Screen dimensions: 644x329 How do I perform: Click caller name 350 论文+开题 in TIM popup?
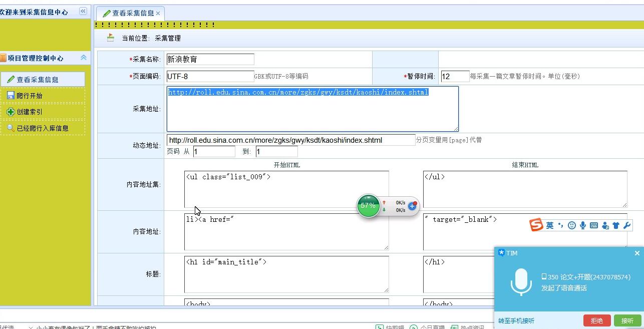click(586, 277)
